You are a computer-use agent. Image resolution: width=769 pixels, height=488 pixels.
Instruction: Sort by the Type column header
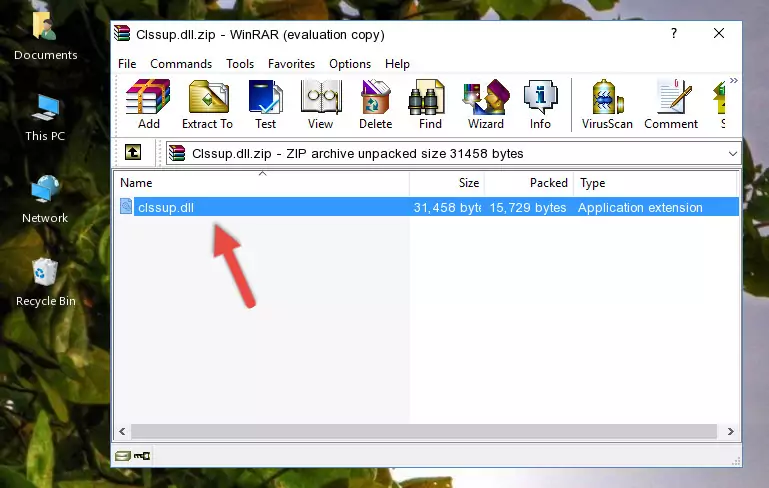[x=655, y=183]
